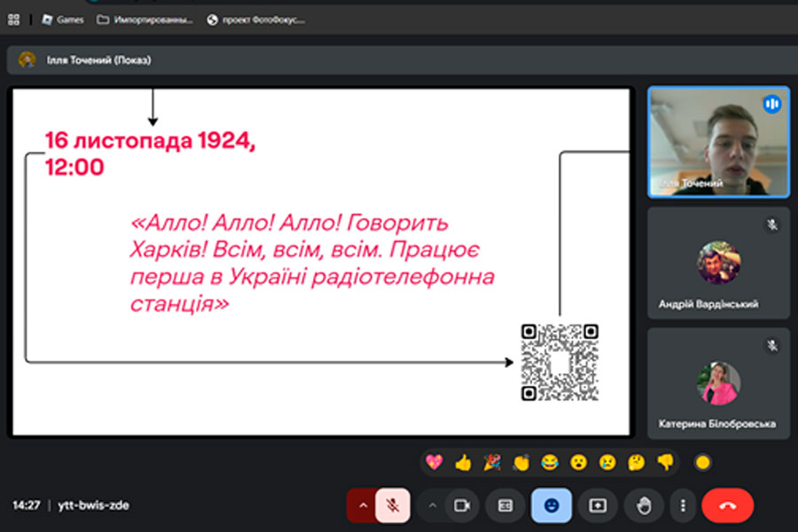This screenshot has width=798, height=532.
Task: Turn on closed captions
Action: tap(505, 505)
